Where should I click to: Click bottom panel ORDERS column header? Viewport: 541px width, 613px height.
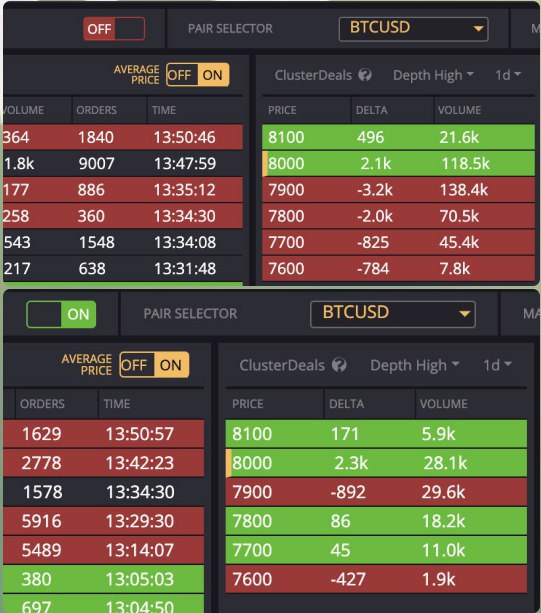pyautogui.click(x=42, y=403)
